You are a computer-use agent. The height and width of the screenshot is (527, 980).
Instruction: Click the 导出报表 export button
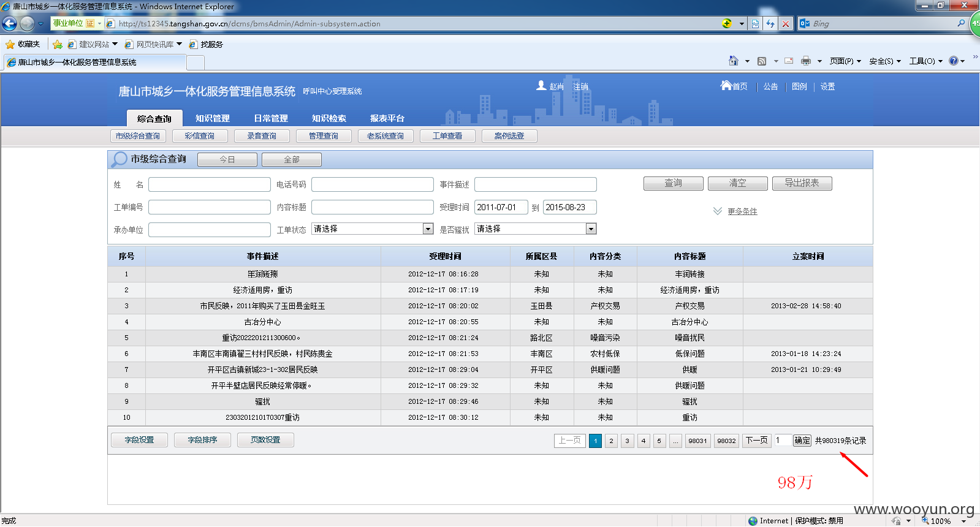click(802, 183)
